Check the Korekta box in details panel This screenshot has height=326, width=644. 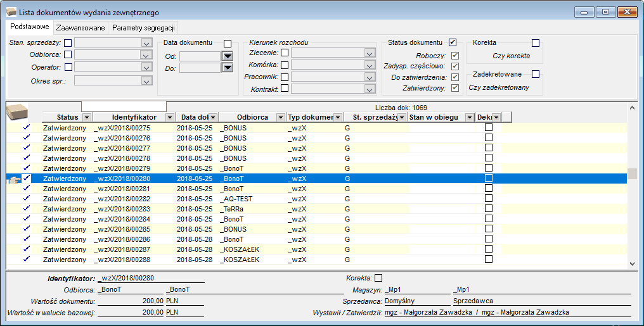click(x=378, y=278)
